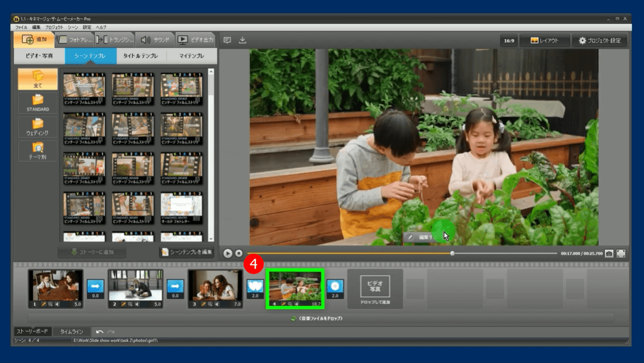Enter fullscreen preview mode

621,254
